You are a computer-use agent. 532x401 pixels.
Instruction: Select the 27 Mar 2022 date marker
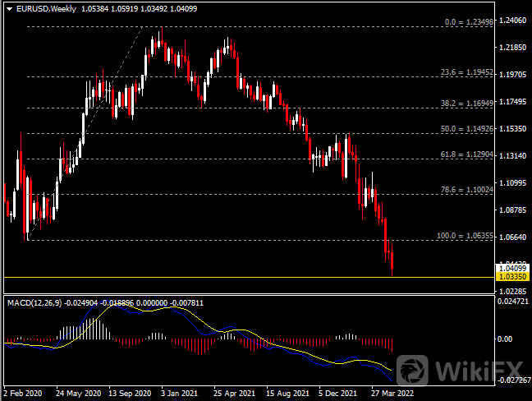pos(392,393)
